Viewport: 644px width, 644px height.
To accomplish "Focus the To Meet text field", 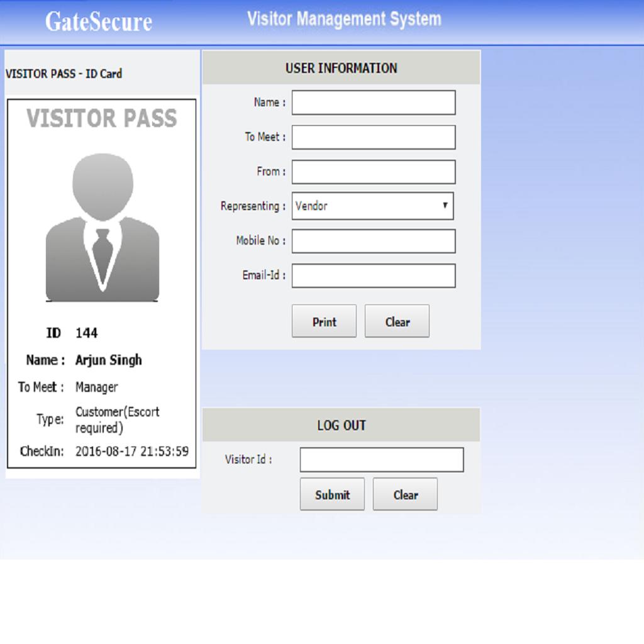I will [373, 137].
